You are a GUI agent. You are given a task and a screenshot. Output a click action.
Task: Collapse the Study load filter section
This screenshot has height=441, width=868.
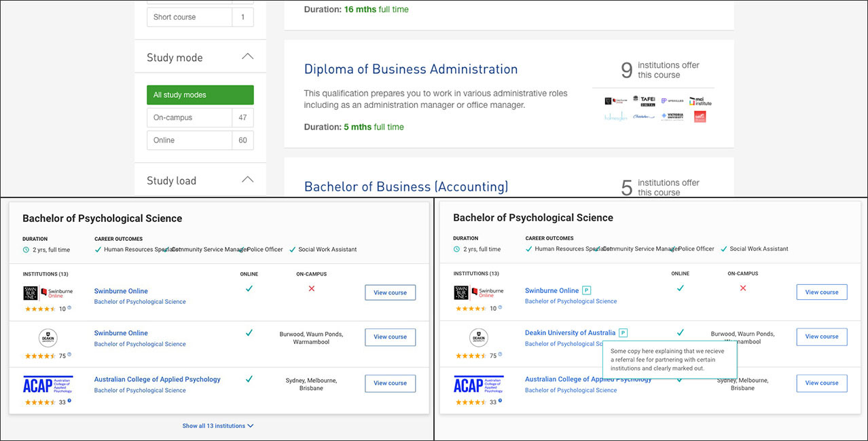247,180
